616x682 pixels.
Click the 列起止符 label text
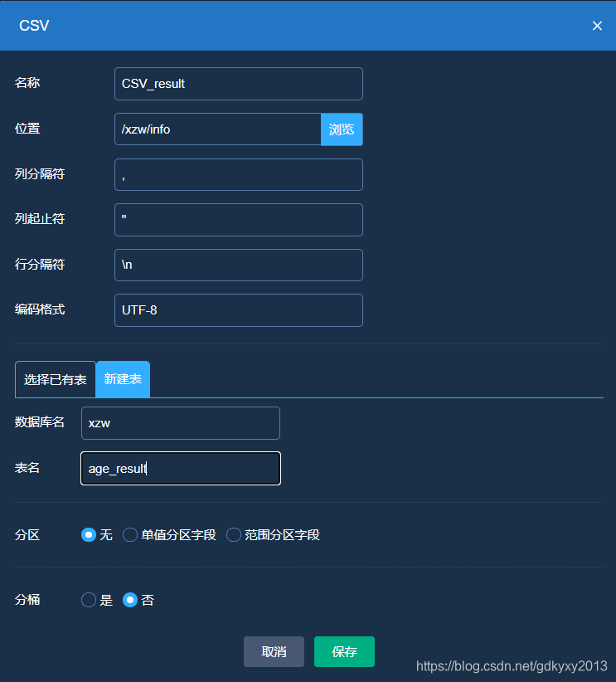(x=40, y=218)
